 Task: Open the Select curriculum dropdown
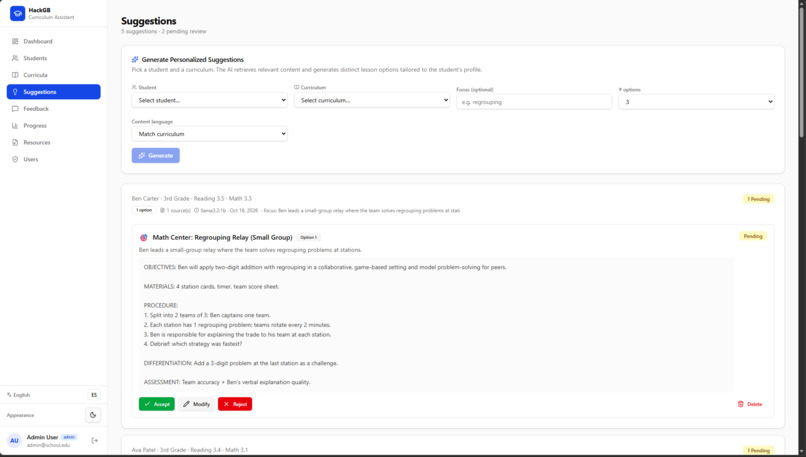click(x=372, y=100)
